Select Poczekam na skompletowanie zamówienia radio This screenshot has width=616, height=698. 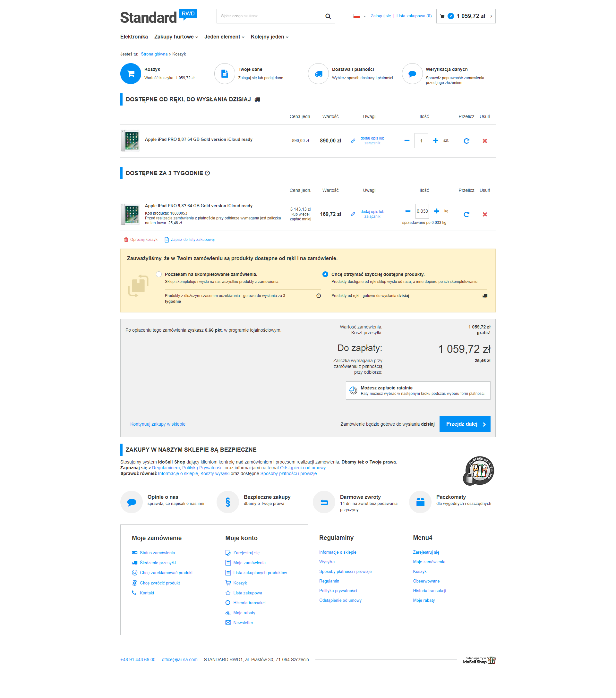159,274
